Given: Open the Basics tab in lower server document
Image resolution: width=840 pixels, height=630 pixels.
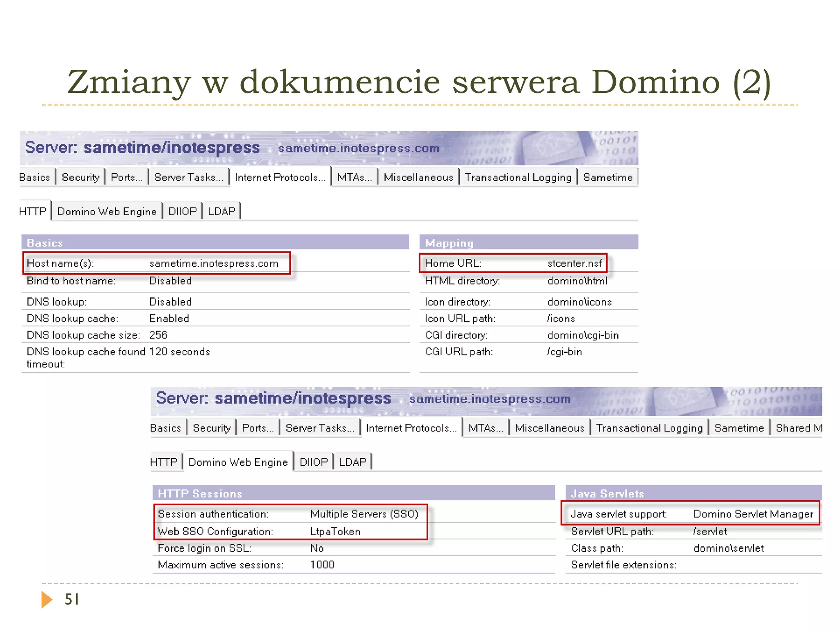Looking at the screenshot, I should tap(166, 428).
